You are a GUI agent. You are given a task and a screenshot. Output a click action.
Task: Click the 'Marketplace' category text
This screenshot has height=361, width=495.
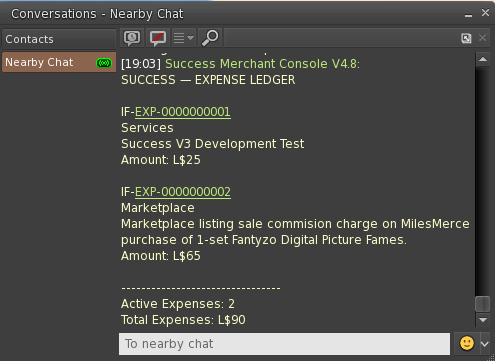[158, 208]
